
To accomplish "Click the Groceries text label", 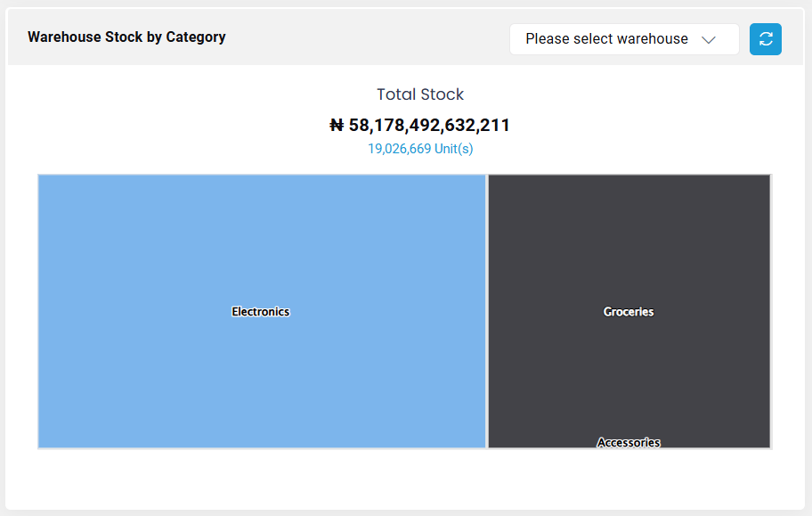I will click(629, 312).
